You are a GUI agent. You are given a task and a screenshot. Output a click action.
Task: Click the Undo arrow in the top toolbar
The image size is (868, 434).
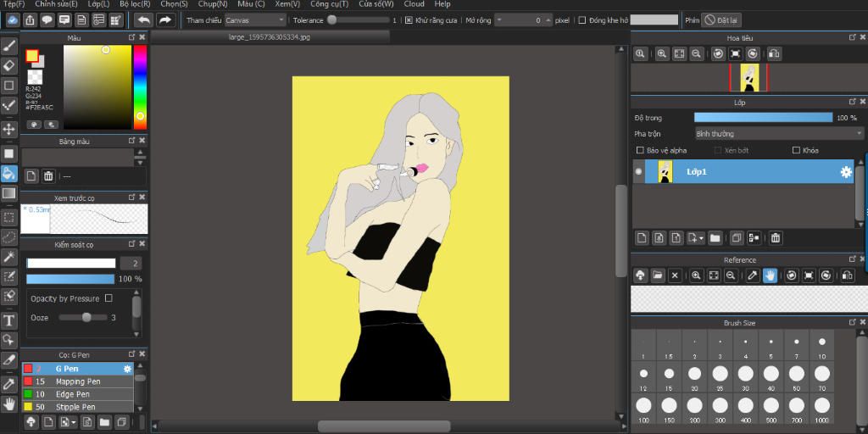point(143,20)
